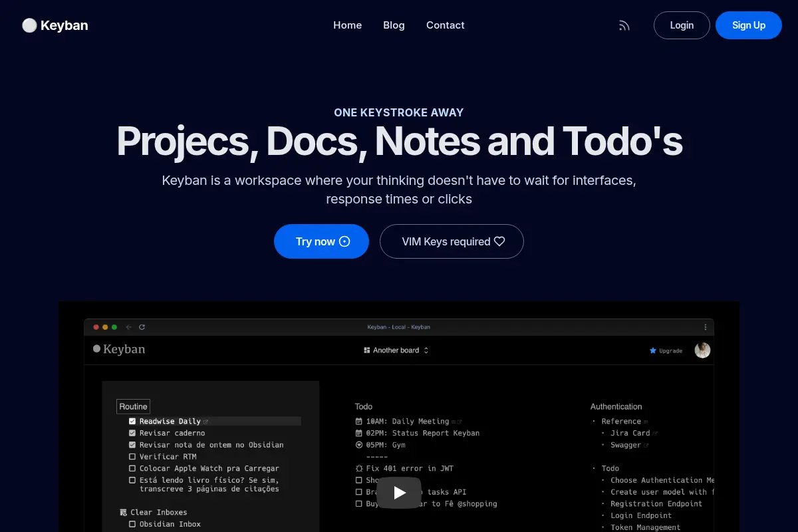Open the user avatar in app preview
This screenshot has width=798, height=532.
[702, 350]
